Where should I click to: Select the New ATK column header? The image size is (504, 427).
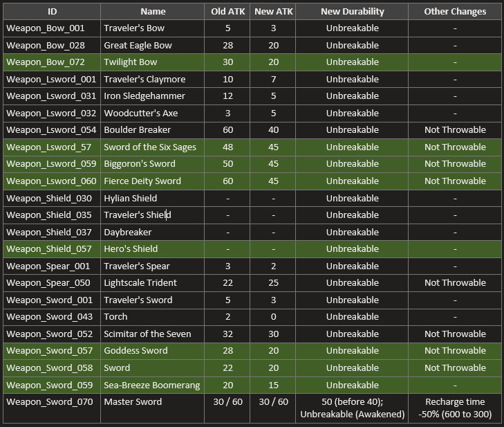(x=273, y=11)
